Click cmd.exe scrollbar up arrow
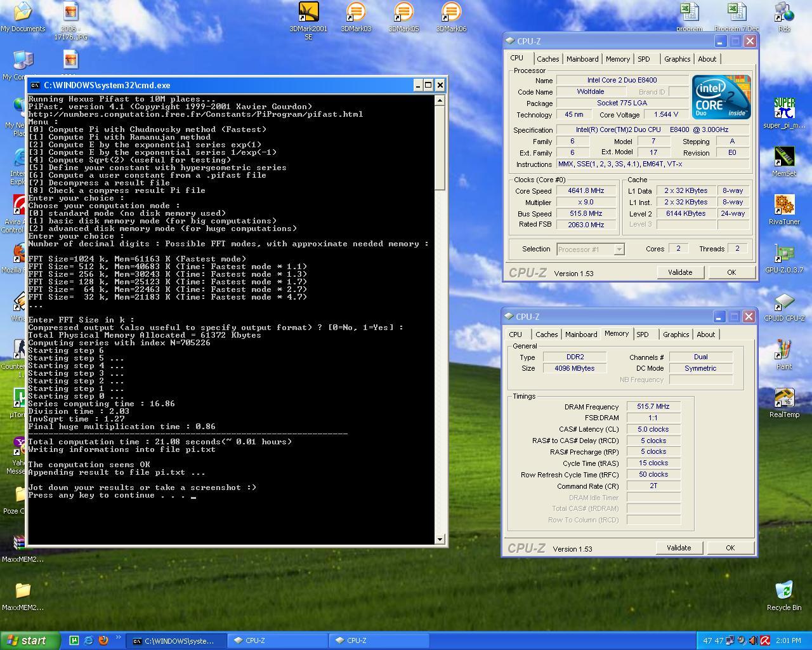The image size is (812, 650). coord(440,100)
